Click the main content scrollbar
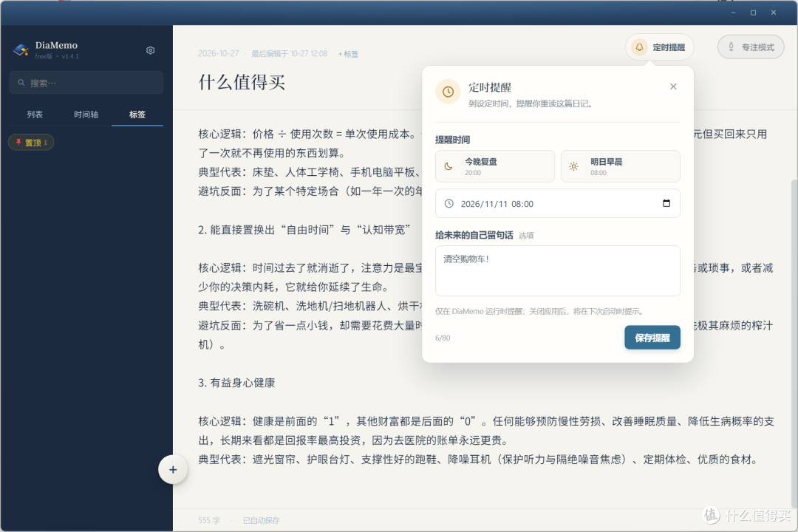The height and width of the screenshot is (532, 798). [x=794, y=343]
